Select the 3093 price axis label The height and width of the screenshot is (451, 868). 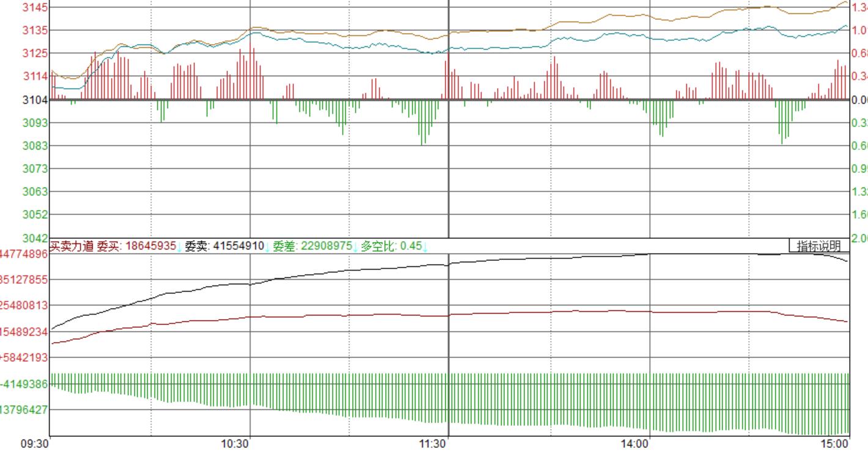point(35,123)
